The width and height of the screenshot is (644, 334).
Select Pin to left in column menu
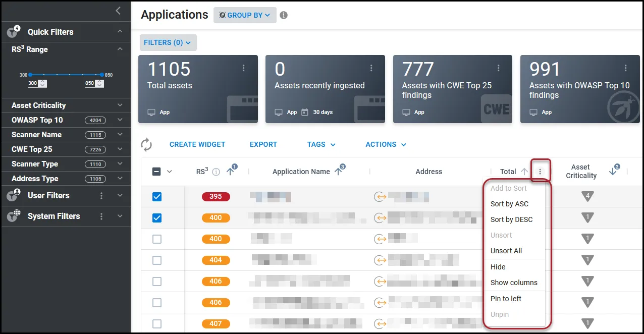(506, 299)
